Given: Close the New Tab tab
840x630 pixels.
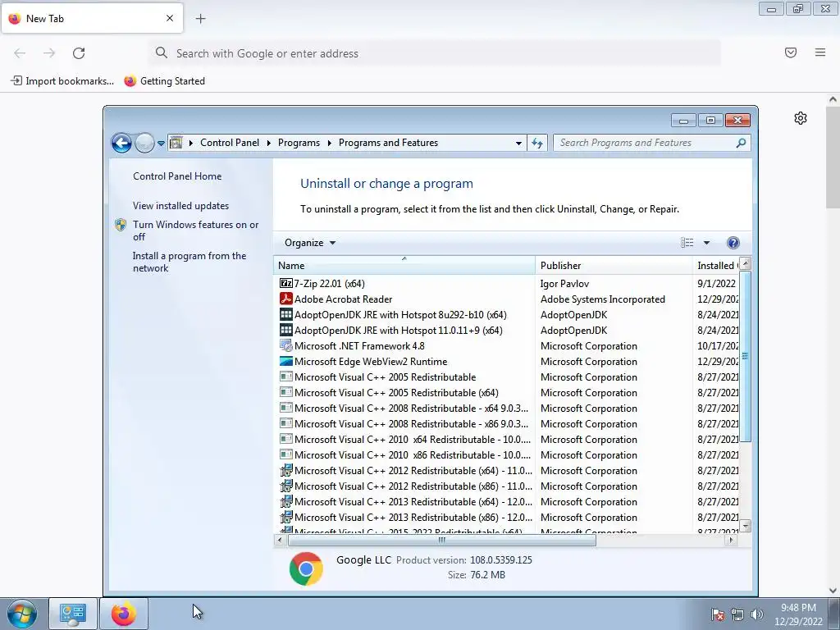Looking at the screenshot, I should coord(170,18).
